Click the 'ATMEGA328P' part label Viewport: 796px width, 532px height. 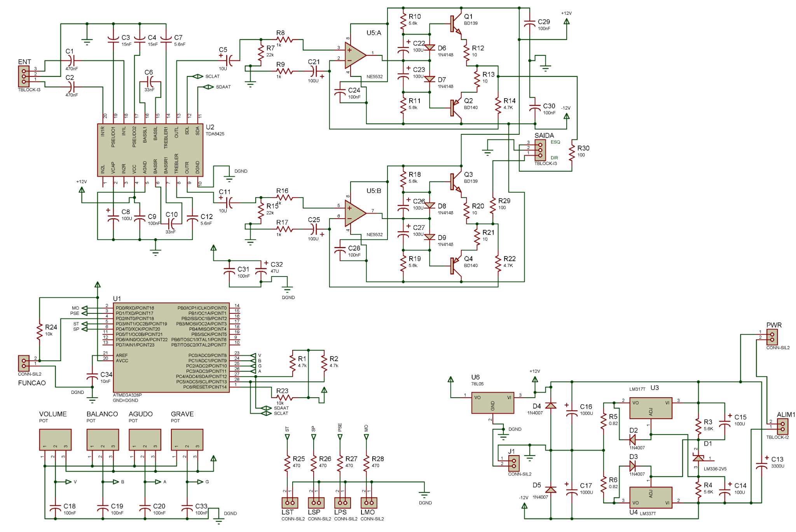[x=127, y=395]
